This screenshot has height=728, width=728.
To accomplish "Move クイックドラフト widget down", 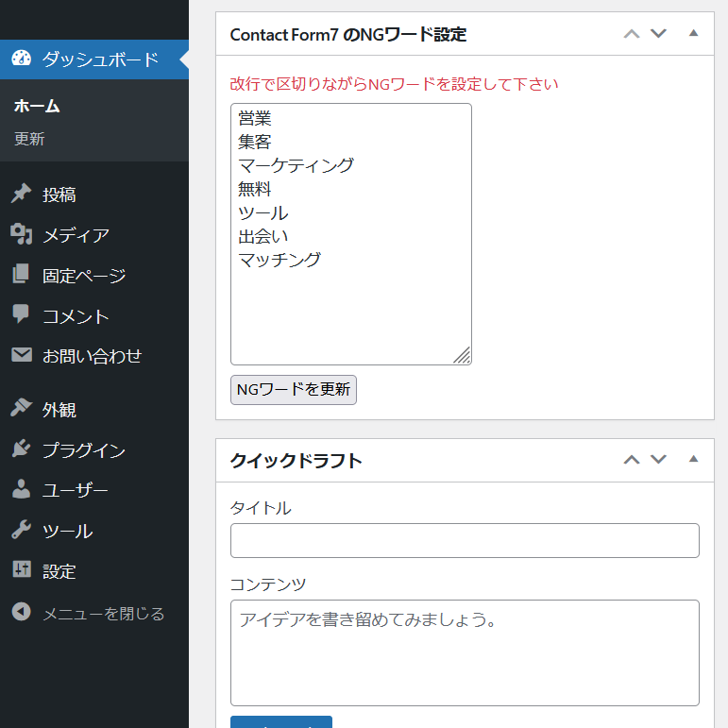I will pos(658,459).
